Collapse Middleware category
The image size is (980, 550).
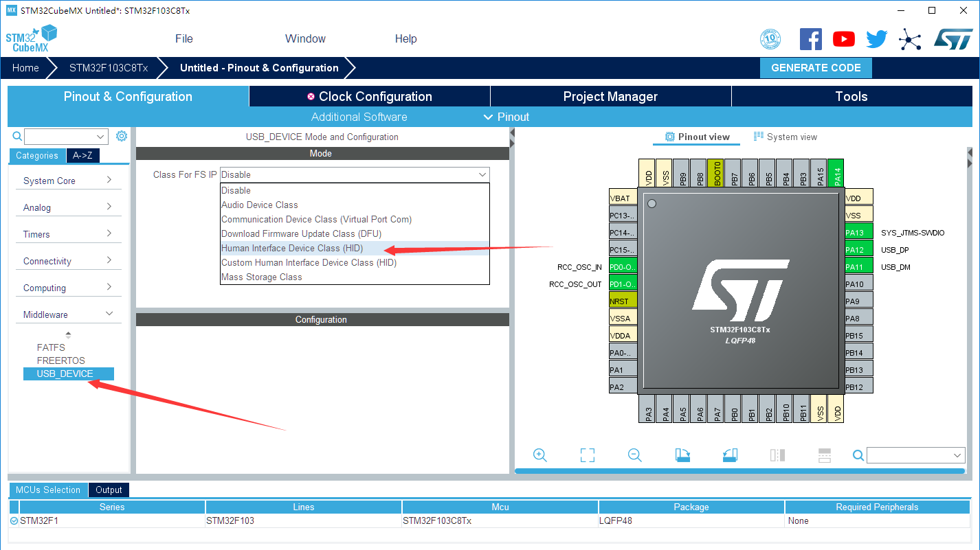click(x=69, y=314)
